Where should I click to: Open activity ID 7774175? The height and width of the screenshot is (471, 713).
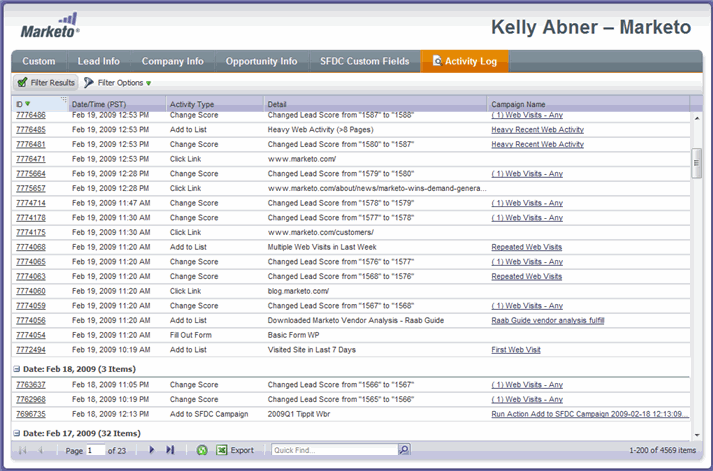[31, 232]
